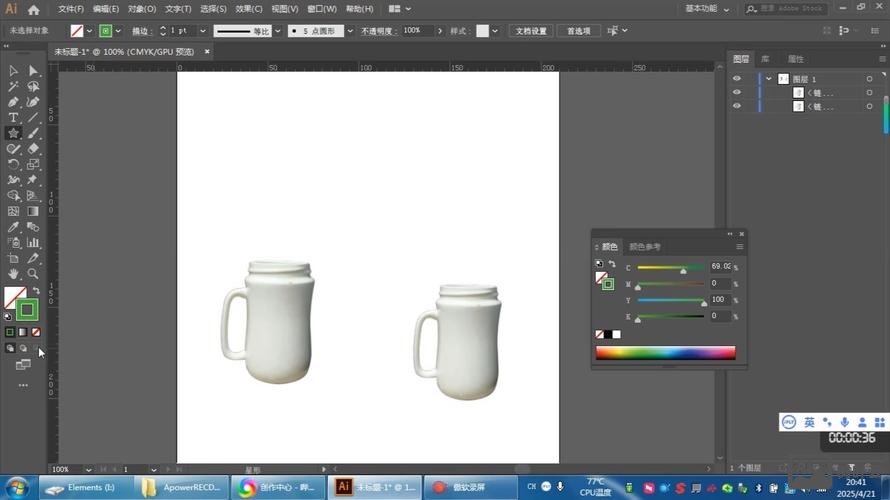Screen dimensions: 890x500
Task: Hide the 图层 1 layer with its eye icon
Action: pos(737,79)
